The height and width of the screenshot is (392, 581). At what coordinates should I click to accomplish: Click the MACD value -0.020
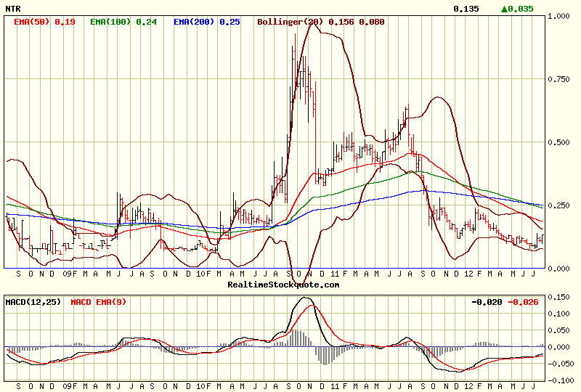point(487,302)
